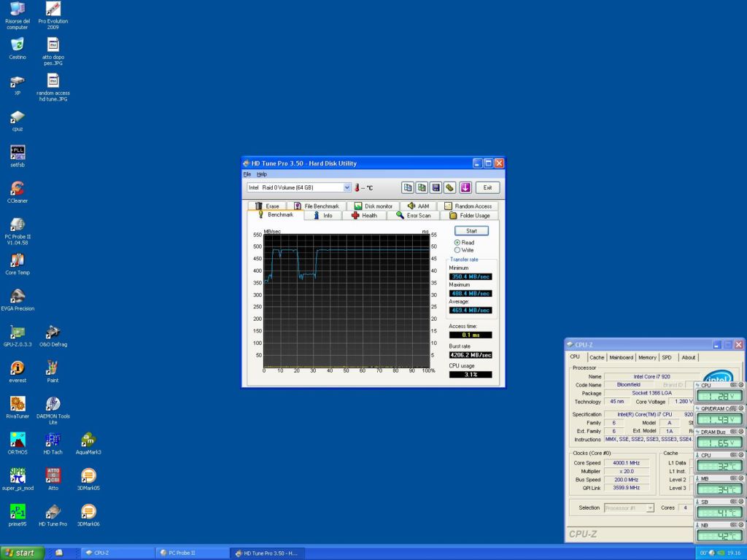Open the Cache tab in CPU-Z
The height and width of the screenshot is (560, 747).
(597, 357)
